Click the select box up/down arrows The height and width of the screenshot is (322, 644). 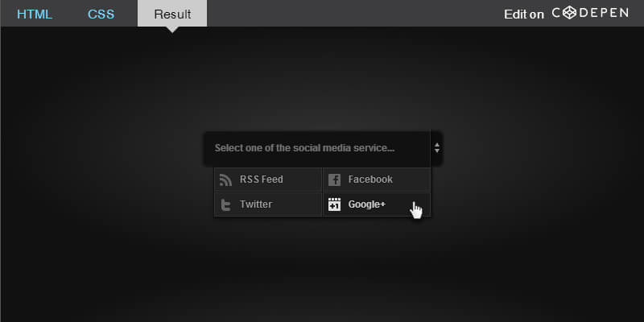436,148
